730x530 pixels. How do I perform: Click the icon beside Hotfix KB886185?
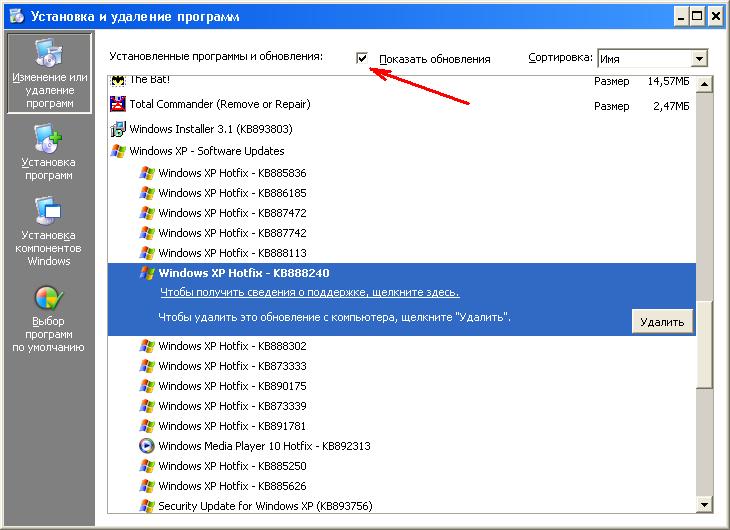pos(147,193)
